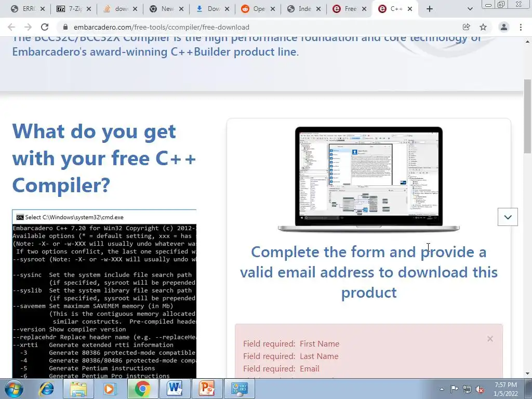Image resolution: width=532 pixels, height=399 pixels.
Task: Open the Windows Start menu
Action: click(14, 389)
